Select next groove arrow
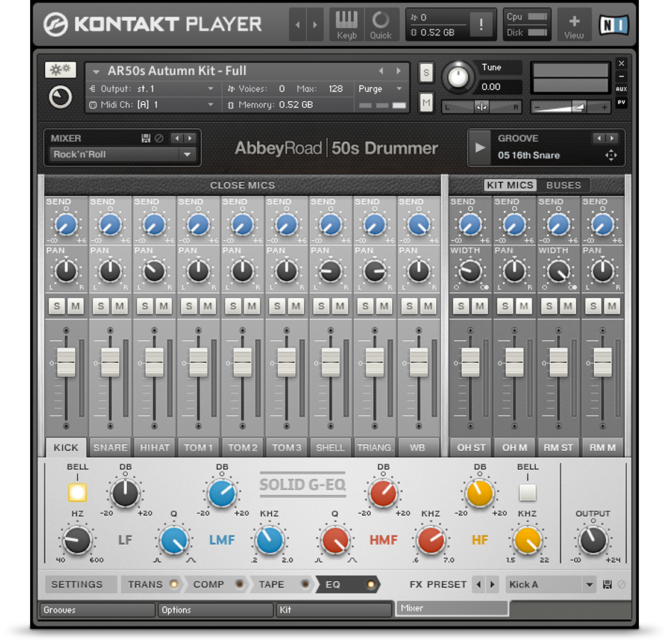This screenshot has height=644, width=669. (x=612, y=138)
